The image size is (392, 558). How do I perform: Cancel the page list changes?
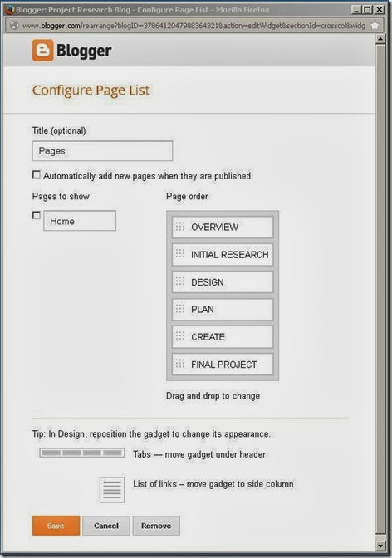pyautogui.click(x=106, y=526)
